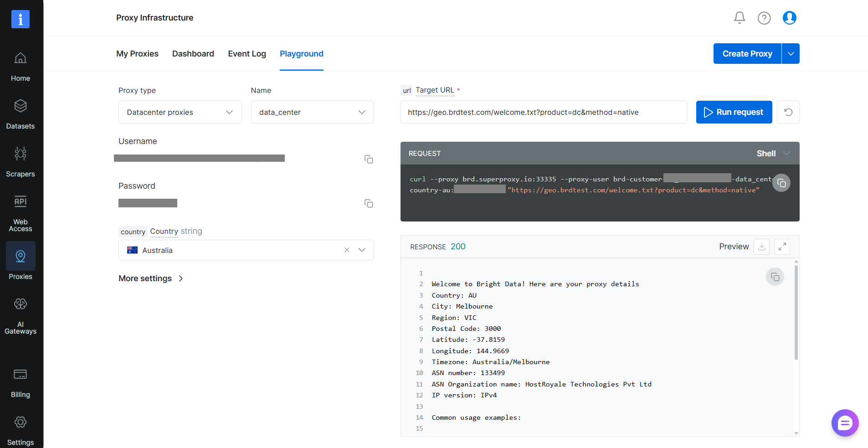Open the Country Australia dropdown
868x448 pixels.
coord(246,250)
